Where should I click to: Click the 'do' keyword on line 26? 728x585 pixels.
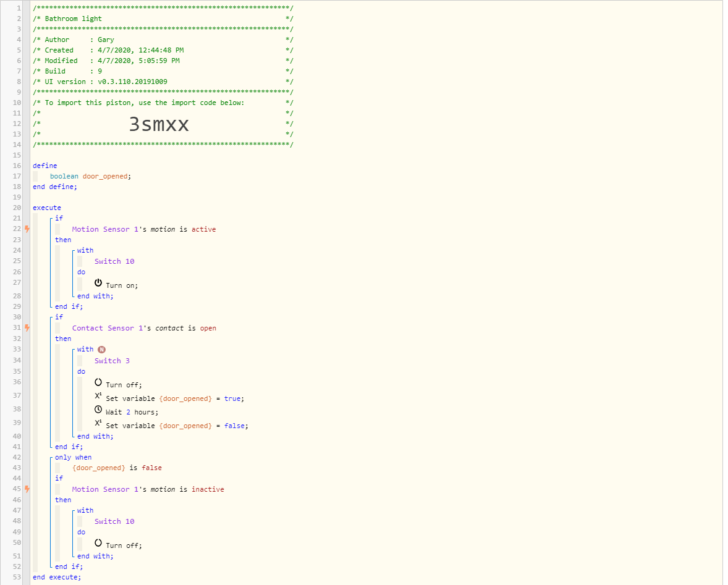81,272
